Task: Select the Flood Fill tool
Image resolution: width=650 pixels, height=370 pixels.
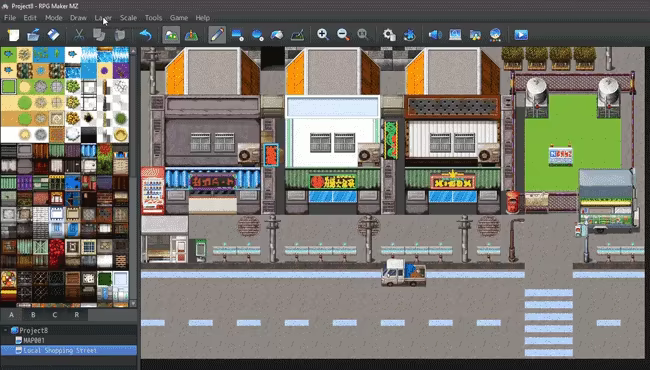Action: click(x=277, y=35)
